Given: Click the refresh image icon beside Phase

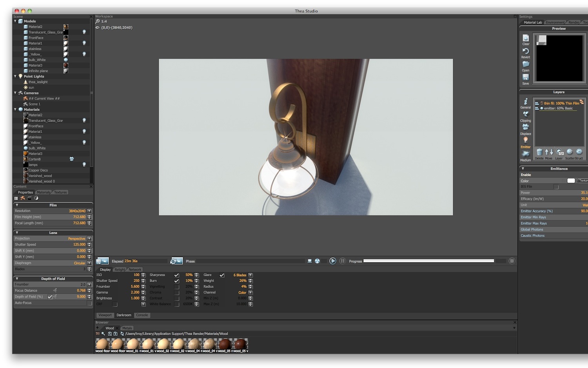Looking at the screenshot, I should [x=177, y=261].
